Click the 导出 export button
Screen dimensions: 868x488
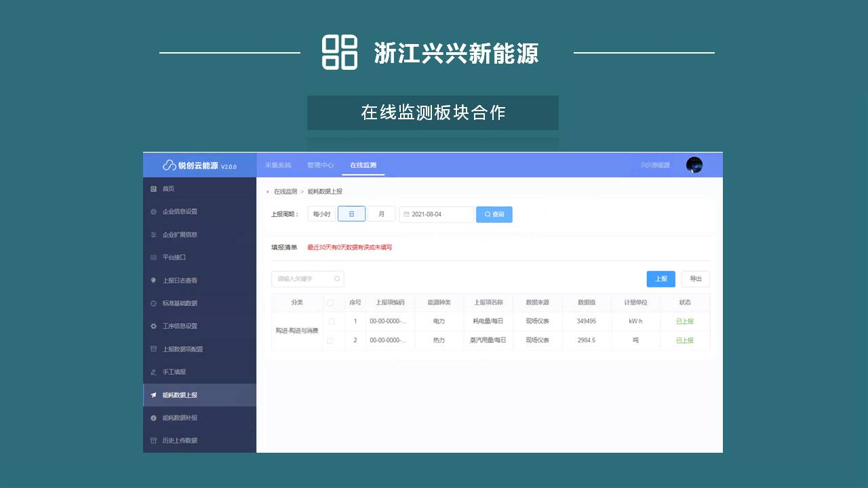(x=695, y=279)
